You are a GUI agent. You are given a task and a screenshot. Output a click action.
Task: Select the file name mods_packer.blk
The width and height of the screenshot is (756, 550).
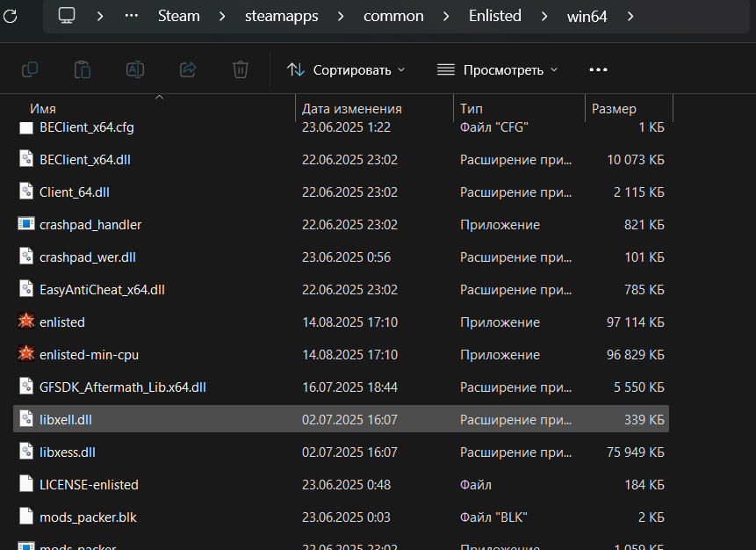point(88,517)
